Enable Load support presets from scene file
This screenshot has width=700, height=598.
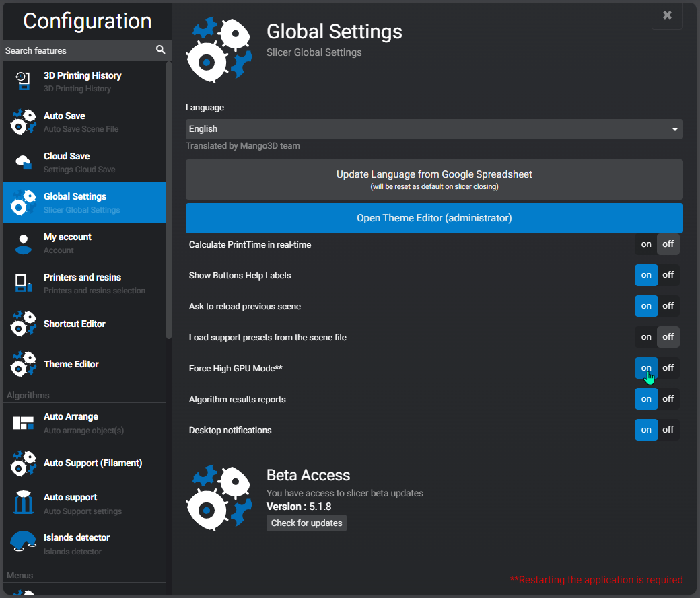[x=645, y=337]
